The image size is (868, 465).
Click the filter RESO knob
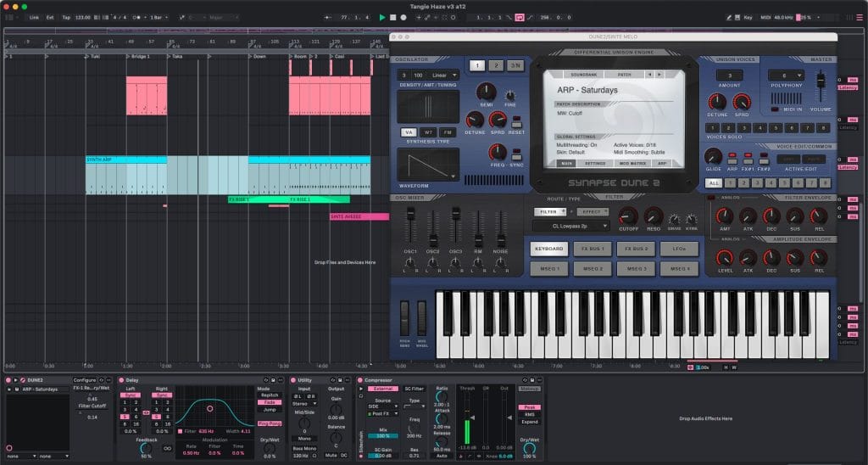click(654, 216)
